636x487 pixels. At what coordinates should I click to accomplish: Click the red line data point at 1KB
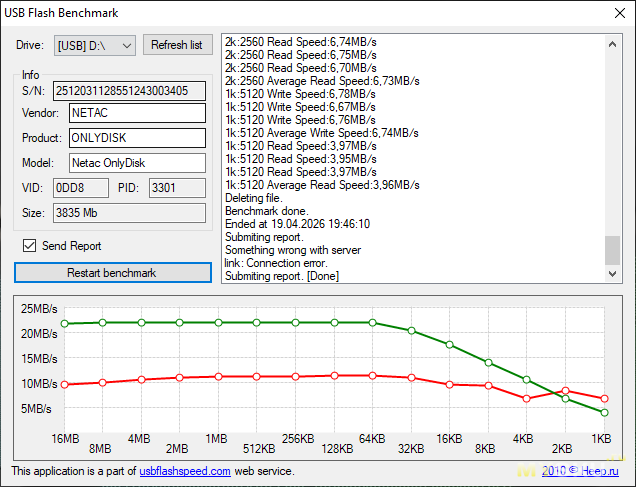coord(604,399)
